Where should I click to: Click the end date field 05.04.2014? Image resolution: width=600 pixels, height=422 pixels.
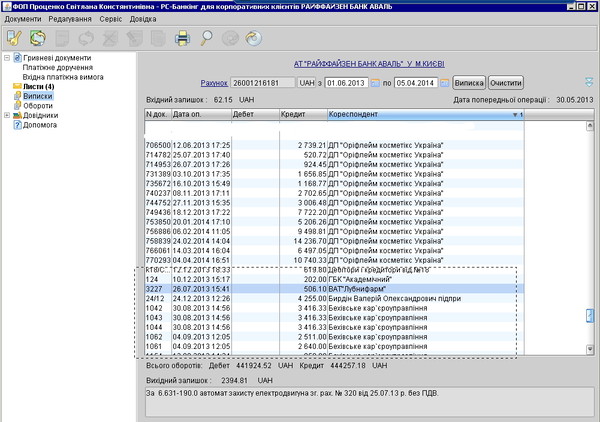coord(416,83)
